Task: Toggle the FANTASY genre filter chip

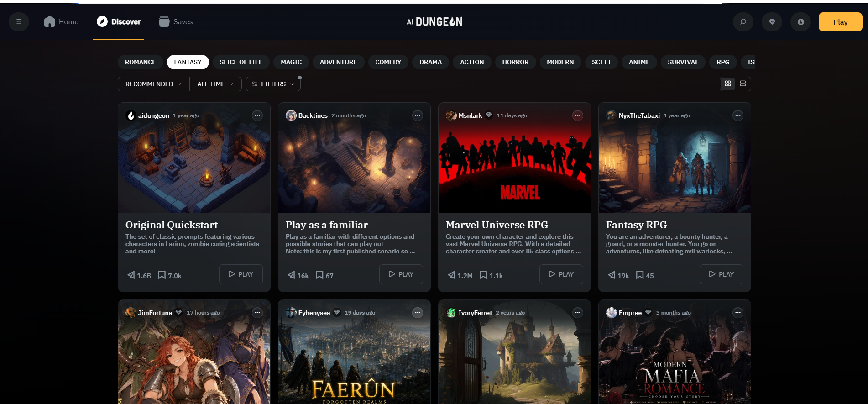Action: coord(188,62)
